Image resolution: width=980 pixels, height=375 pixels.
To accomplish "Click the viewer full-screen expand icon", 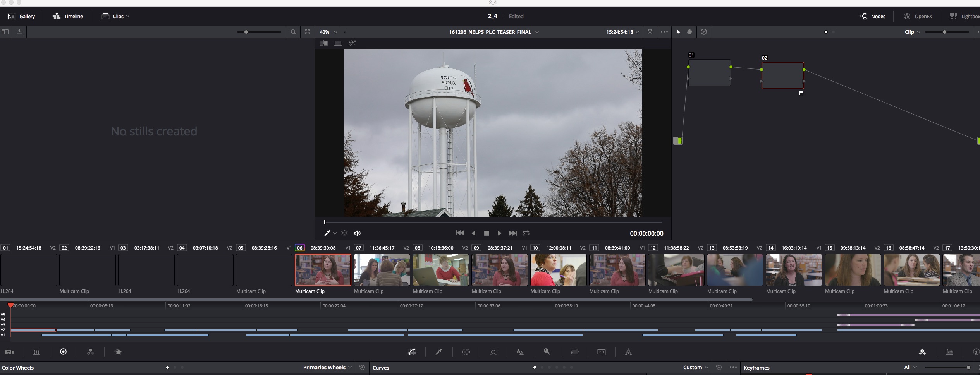I will coord(650,32).
